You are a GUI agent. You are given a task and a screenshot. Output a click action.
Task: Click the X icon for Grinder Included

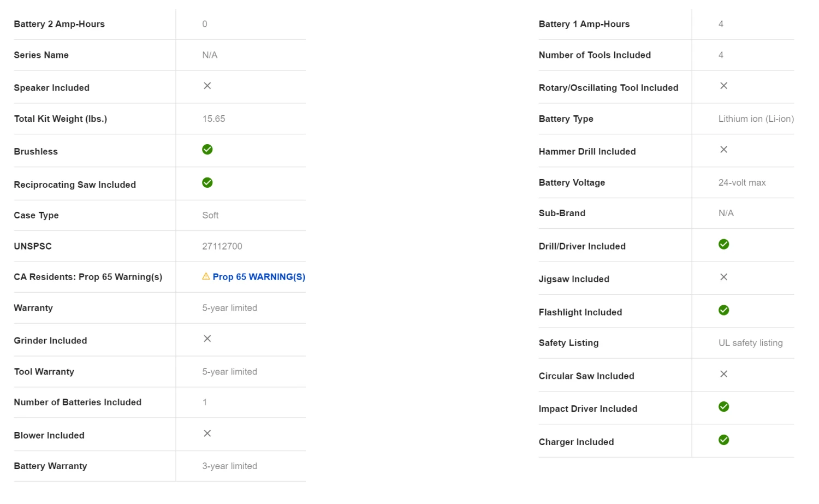point(207,339)
